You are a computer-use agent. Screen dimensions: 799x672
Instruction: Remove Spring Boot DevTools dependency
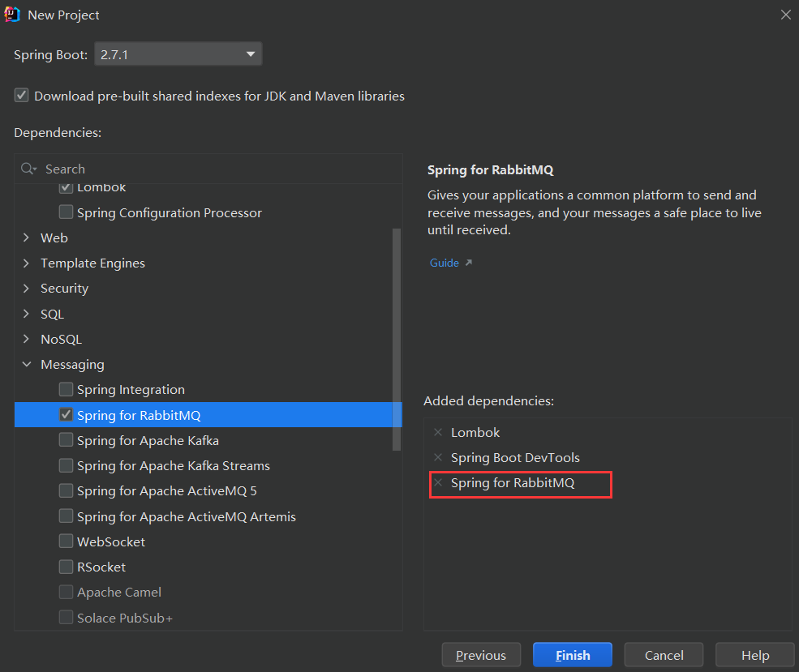[438, 457]
